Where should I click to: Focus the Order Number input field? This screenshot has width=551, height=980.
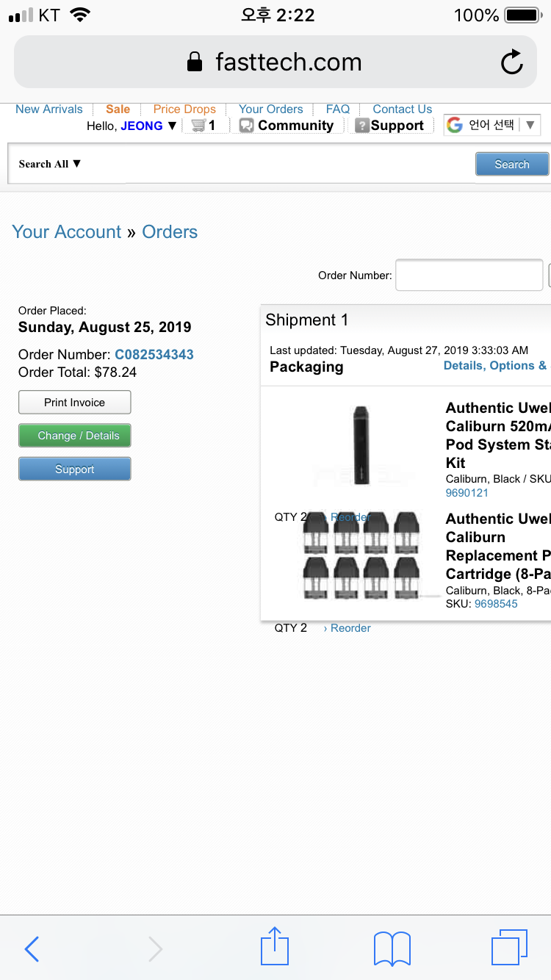pos(469,275)
